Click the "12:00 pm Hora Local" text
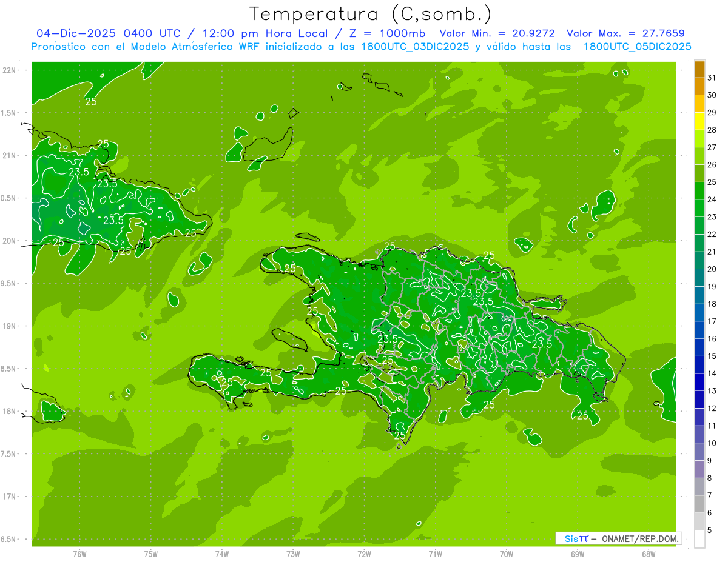 click(265, 33)
